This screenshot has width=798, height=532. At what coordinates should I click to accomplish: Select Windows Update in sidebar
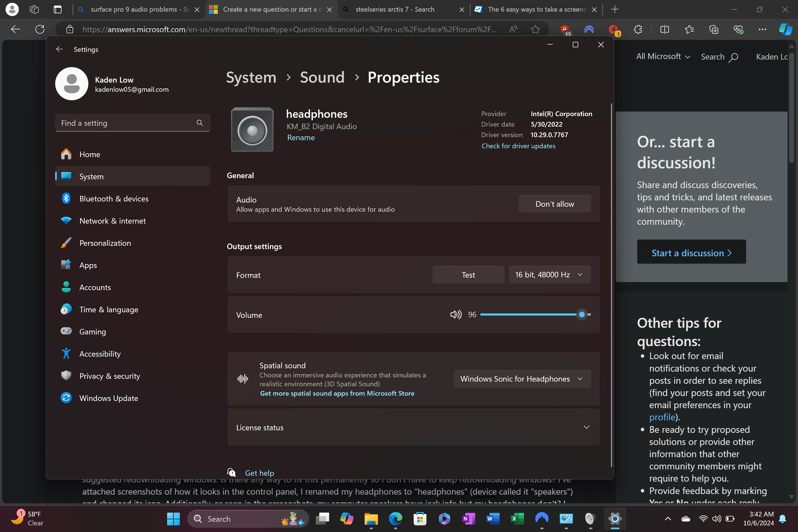109,398
